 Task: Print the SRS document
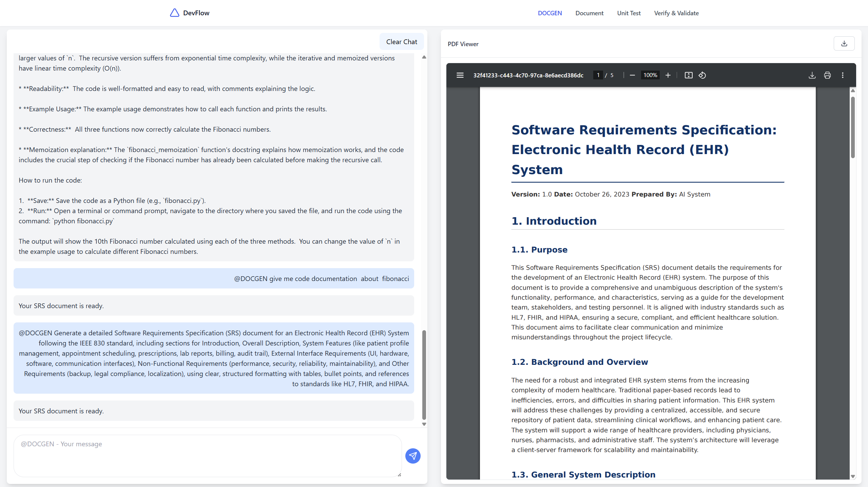coord(827,75)
